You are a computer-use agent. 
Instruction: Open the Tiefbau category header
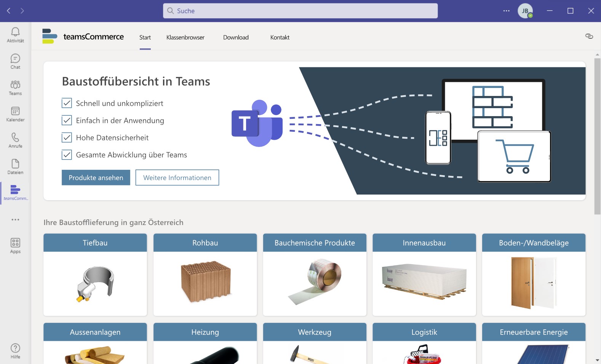(x=95, y=243)
